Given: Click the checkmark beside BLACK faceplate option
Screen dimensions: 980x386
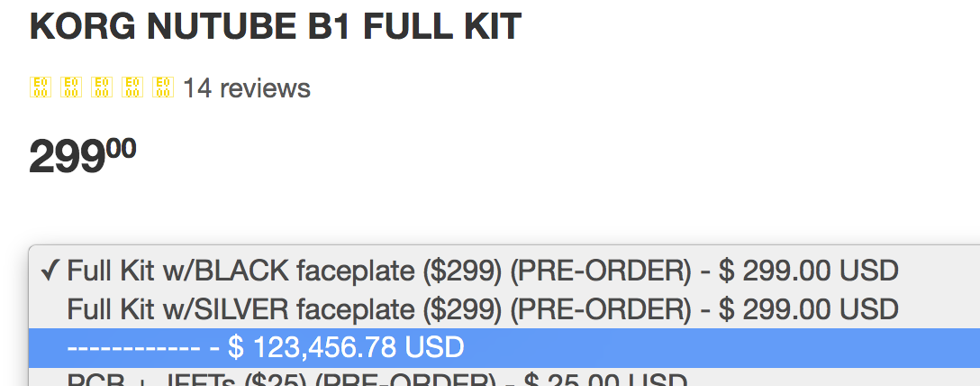Looking at the screenshot, I should click(50, 270).
